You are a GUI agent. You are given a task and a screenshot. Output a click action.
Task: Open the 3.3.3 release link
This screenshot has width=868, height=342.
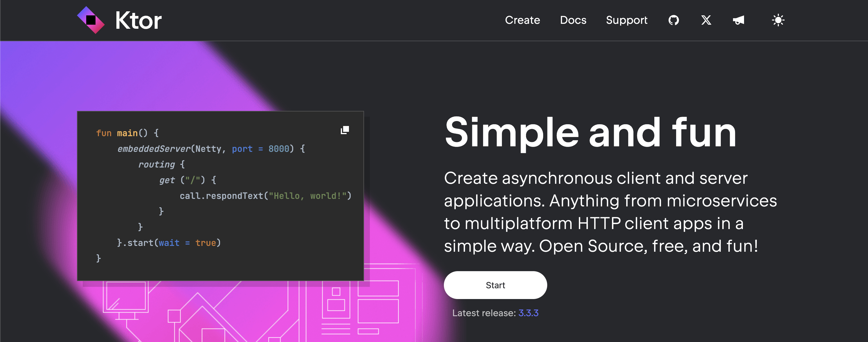tap(528, 313)
